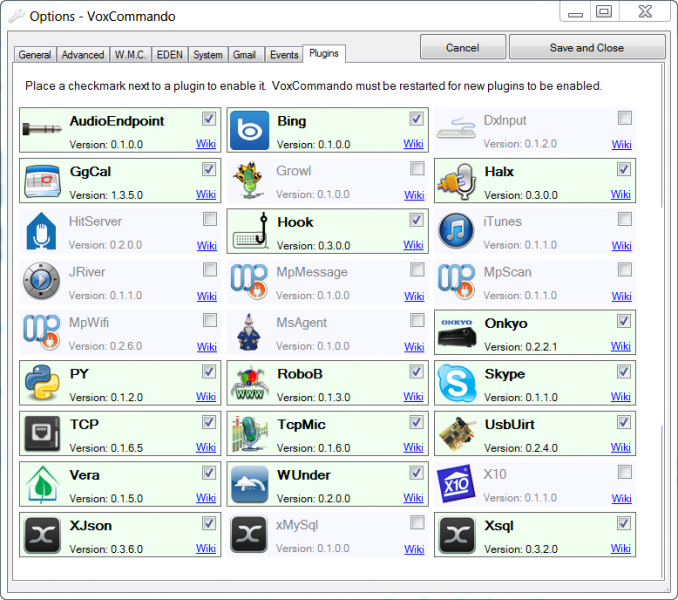
Task: Click the DxInput keyboard icon
Action: click(x=456, y=128)
